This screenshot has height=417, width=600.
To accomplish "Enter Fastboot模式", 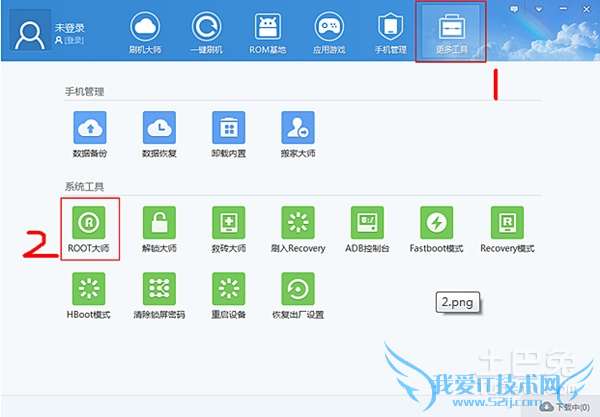I will click(437, 230).
